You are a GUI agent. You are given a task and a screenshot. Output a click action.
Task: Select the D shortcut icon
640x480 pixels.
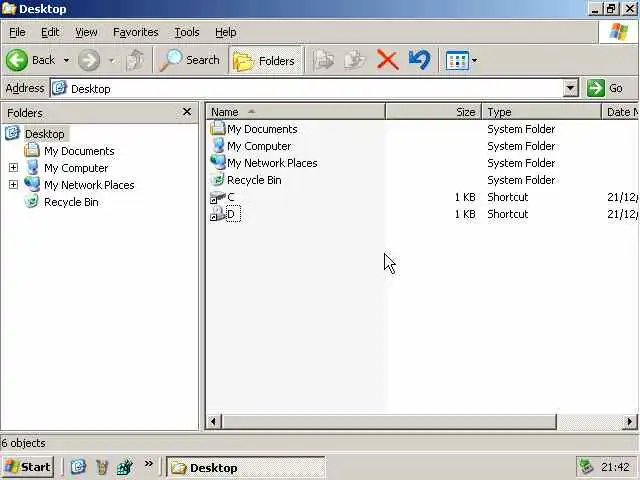point(217,214)
